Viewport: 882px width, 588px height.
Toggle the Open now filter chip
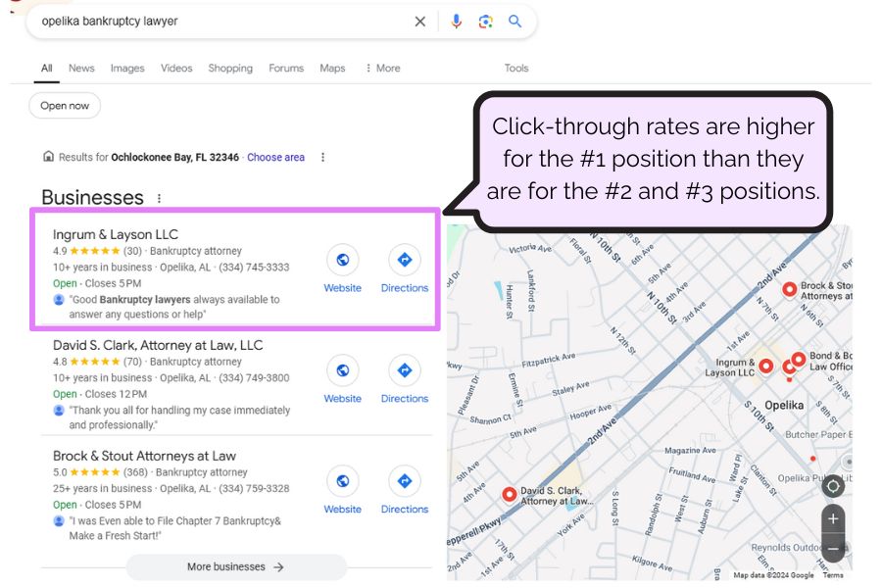[x=65, y=106]
